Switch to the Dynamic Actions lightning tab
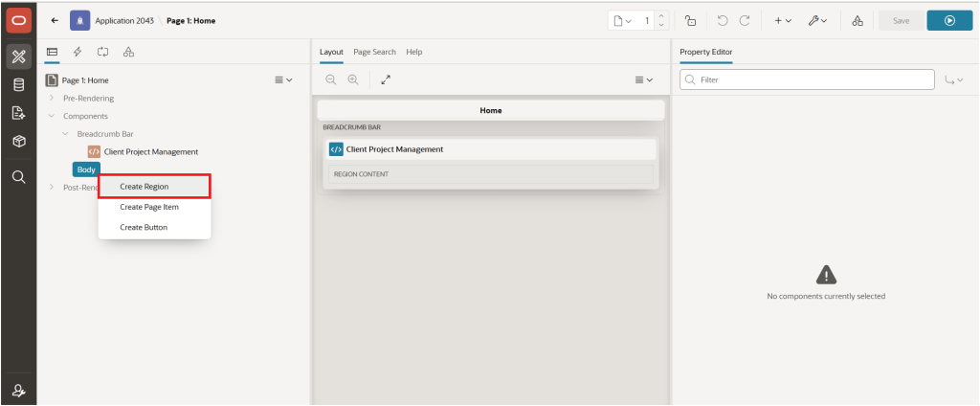The height and width of the screenshot is (406, 980). coord(78,52)
